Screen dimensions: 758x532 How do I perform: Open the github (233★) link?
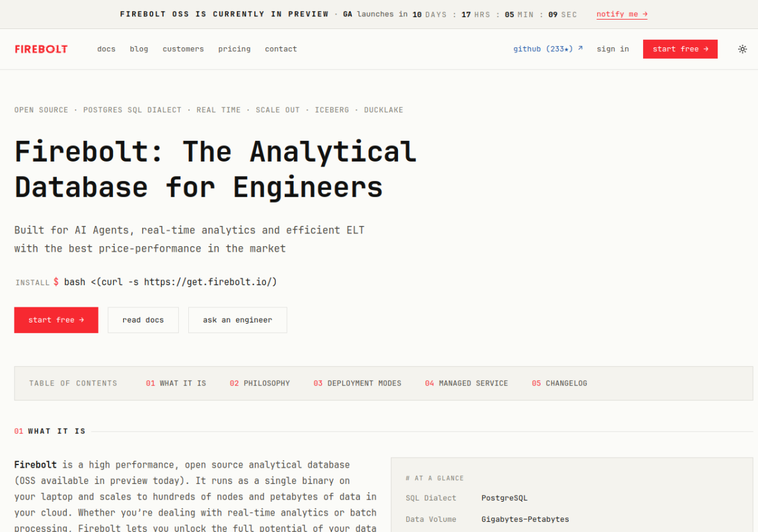(548, 49)
